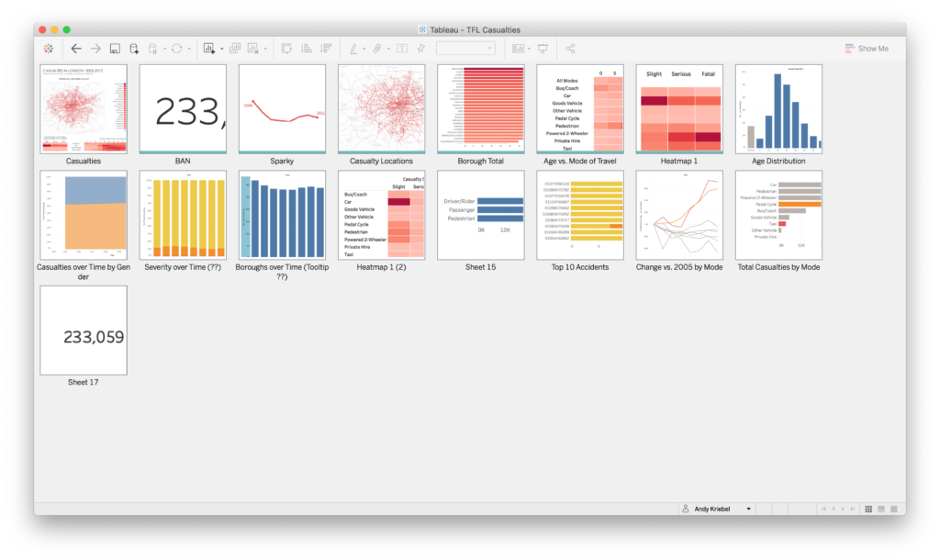
Task: Select the Casualty Locations map thumbnail
Action: point(381,109)
